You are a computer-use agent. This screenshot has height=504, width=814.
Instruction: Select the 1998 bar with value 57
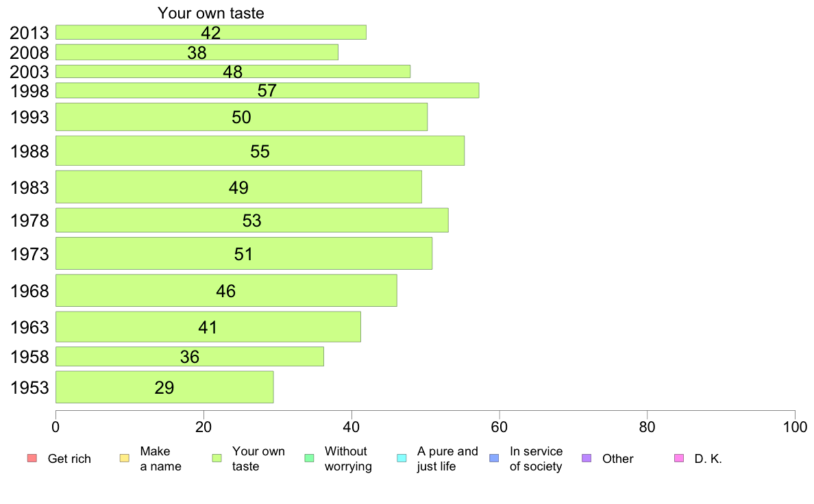click(267, 90)
